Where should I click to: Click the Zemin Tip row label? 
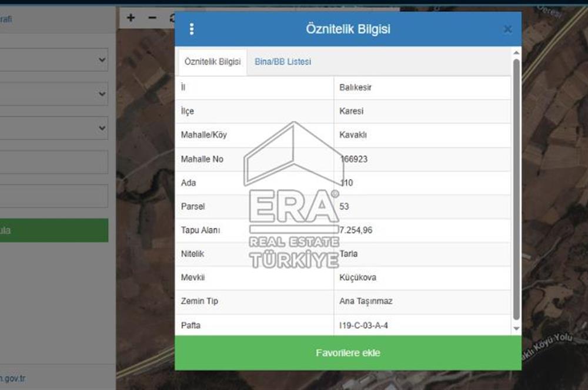click(199, 301)
